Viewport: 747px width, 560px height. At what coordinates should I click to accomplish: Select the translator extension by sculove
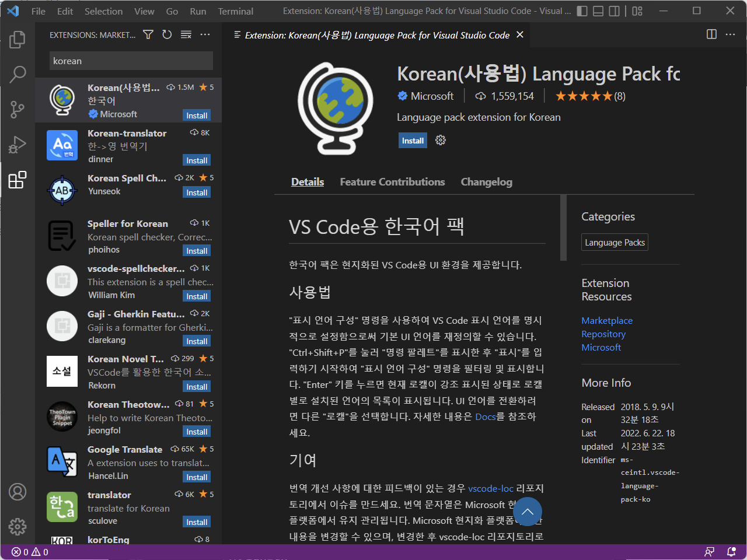128,508
